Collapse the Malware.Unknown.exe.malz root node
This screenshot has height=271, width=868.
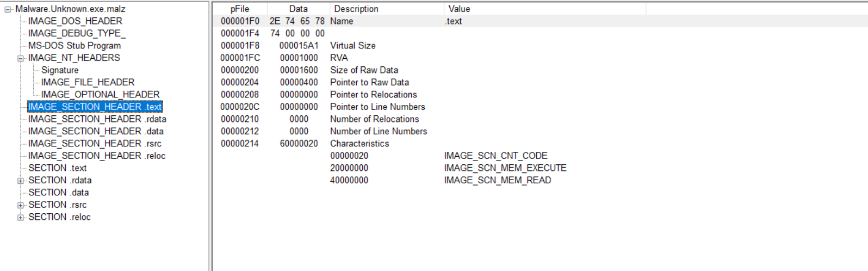click(8, 9)
